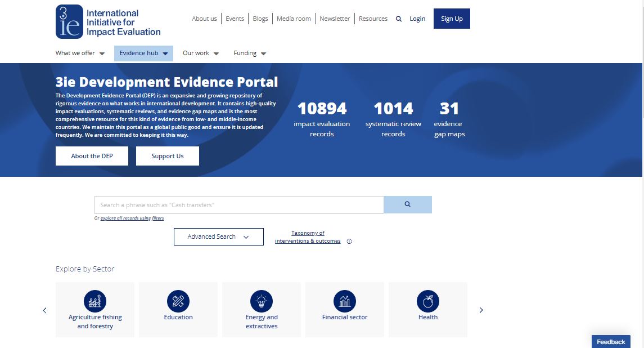Open the explore all records using filters link

pyautogui.click(x=132, y=218)
